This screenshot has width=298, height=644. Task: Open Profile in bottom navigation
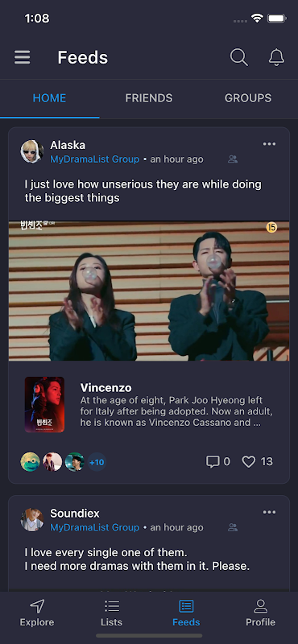click(x=261, y=613)
